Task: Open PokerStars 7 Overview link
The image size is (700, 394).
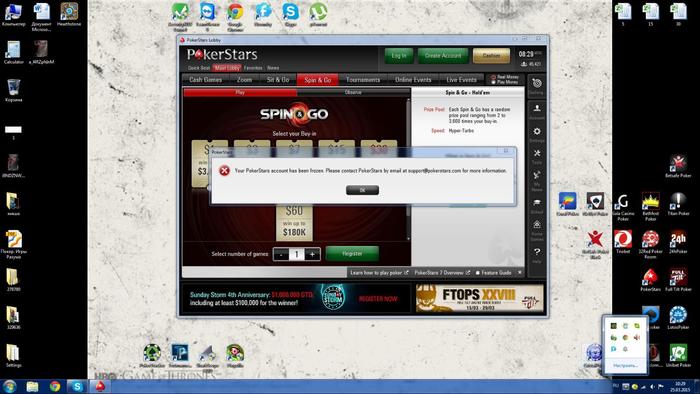Action: [x=442, y=272]
